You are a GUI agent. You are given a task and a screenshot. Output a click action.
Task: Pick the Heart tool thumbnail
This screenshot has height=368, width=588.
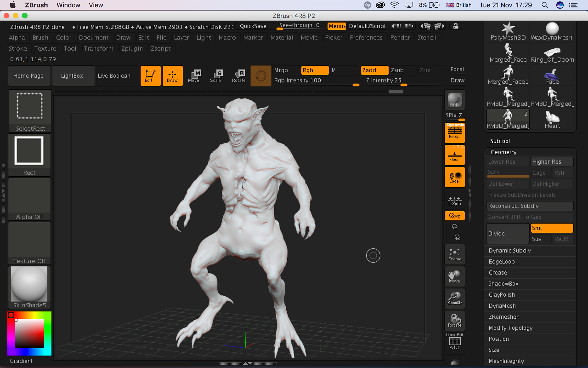tap(552, 120)
